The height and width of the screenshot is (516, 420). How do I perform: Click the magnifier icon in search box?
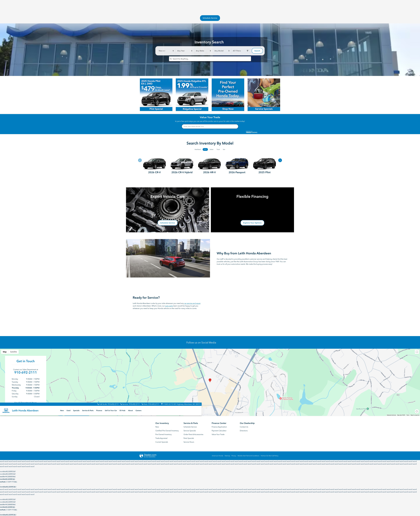171,59
